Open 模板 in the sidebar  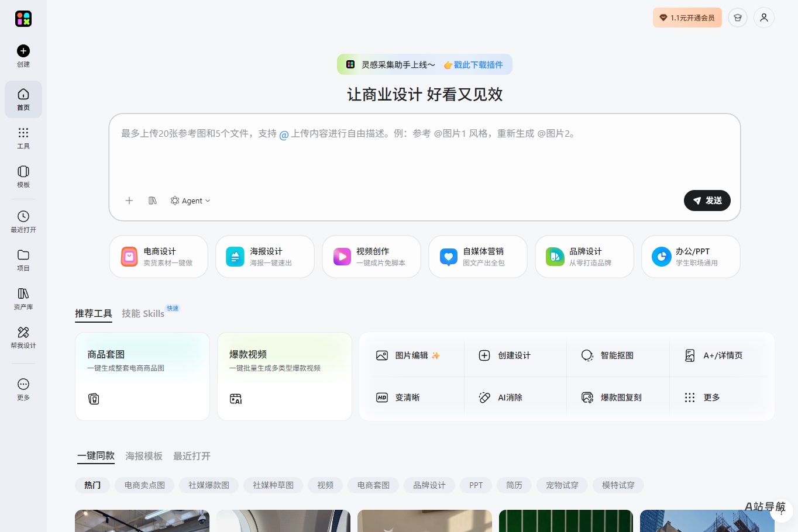[x=23, y=177]
